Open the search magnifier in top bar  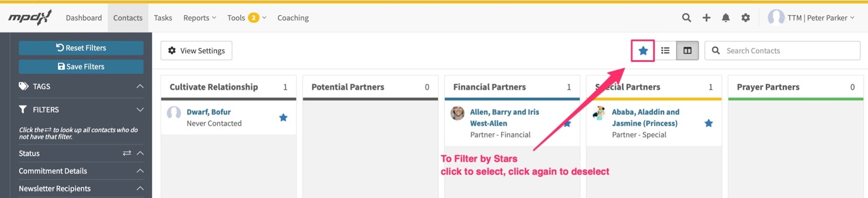tap(686, 18)
